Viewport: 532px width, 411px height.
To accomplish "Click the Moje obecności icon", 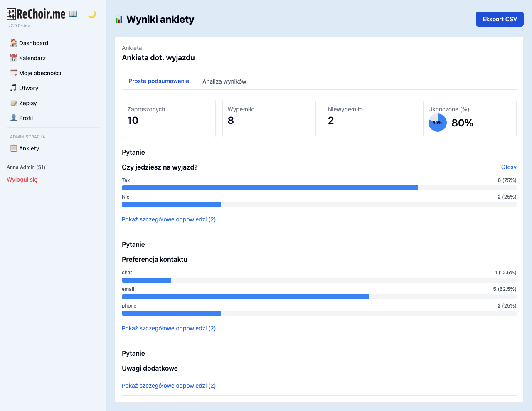I will pyautogui.click(x=14, y=73).
